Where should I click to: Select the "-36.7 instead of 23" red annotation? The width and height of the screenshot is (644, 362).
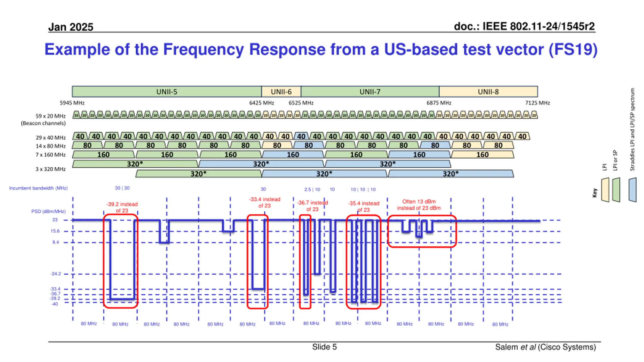[312, 206]
